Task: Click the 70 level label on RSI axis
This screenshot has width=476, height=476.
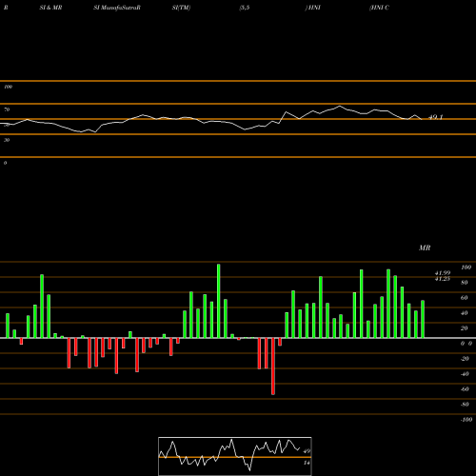Action: (x=7, y=109)
